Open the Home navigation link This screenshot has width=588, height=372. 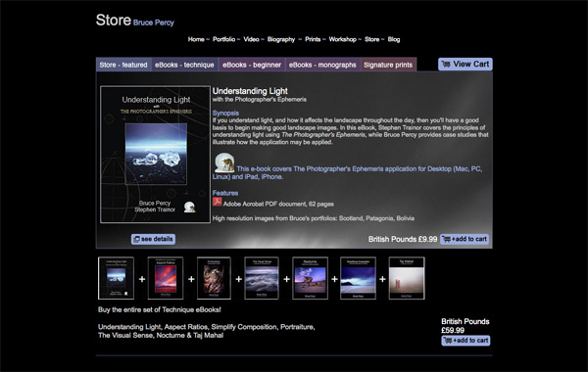click(x=196, y=39)
